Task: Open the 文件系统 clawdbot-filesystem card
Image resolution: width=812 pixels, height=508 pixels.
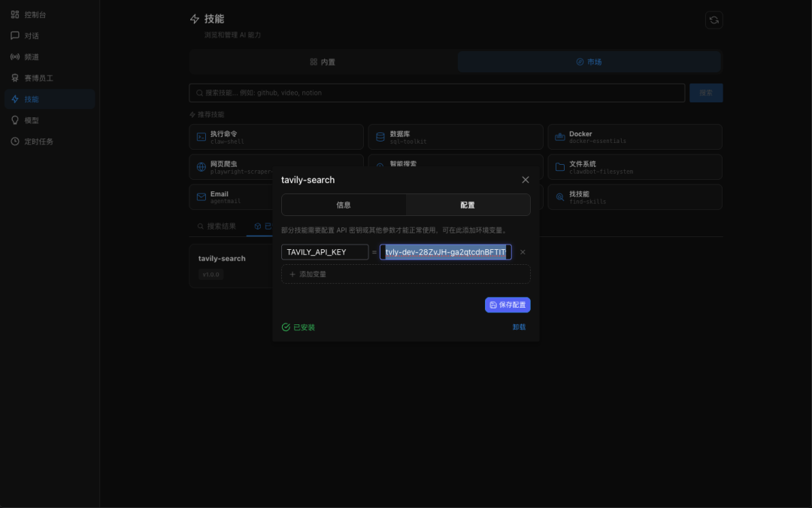Action: tap(635, 167)
